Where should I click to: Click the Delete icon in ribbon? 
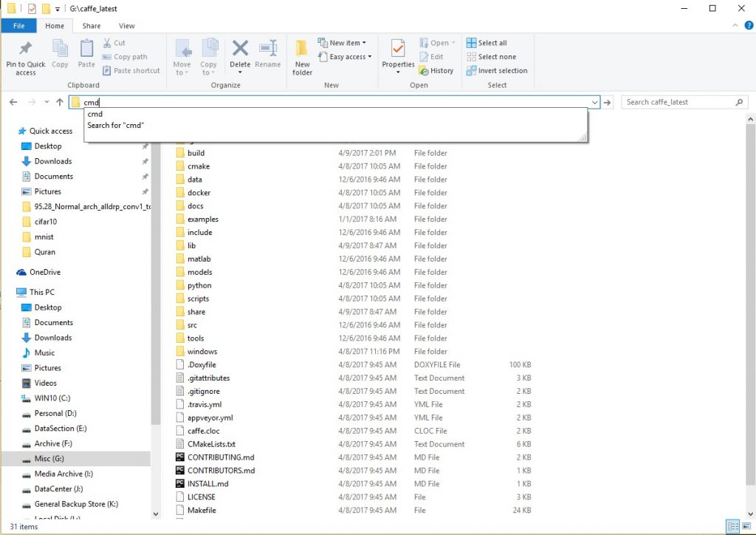pos(240,55)
